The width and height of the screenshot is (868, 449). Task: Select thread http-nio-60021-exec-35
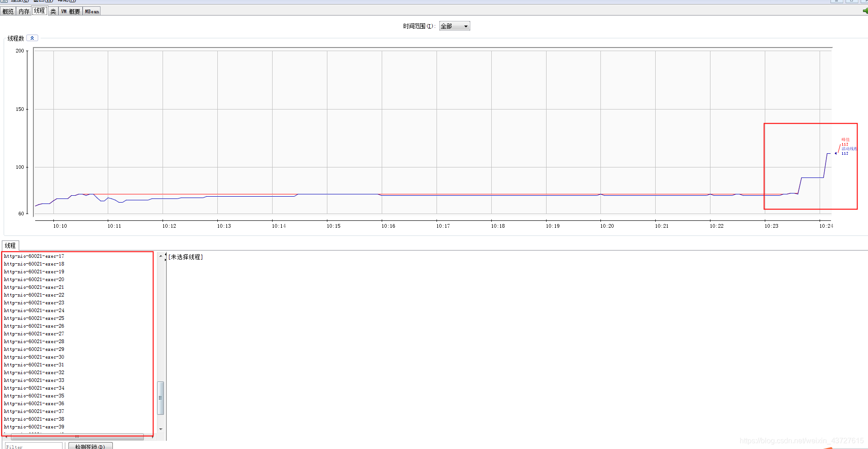[x=34, y=396]
